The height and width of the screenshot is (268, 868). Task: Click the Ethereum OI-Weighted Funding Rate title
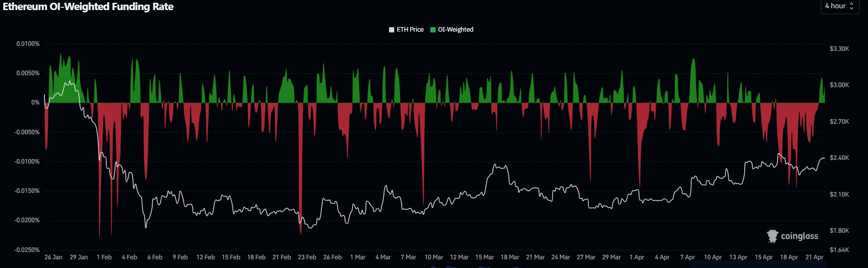tap(88, 7)
